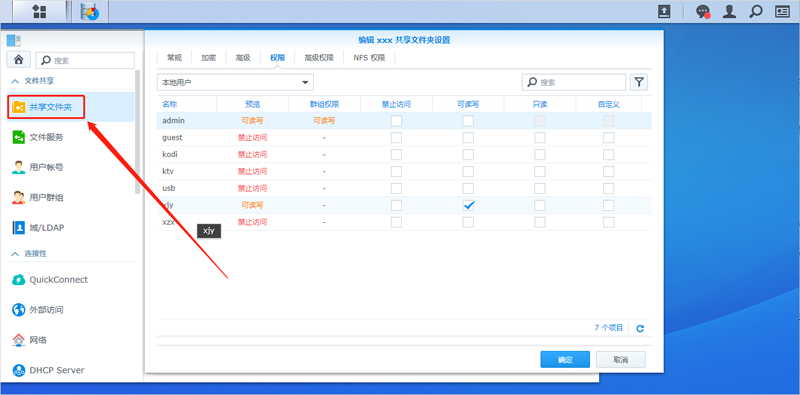Switch to the 常规 tab

click(x=174, y=58)
